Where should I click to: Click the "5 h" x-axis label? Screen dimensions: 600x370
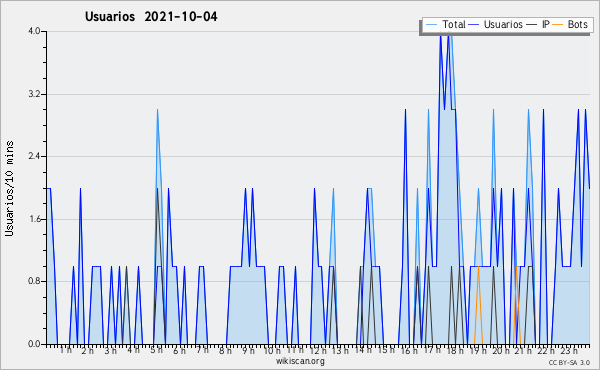point(157,350)
